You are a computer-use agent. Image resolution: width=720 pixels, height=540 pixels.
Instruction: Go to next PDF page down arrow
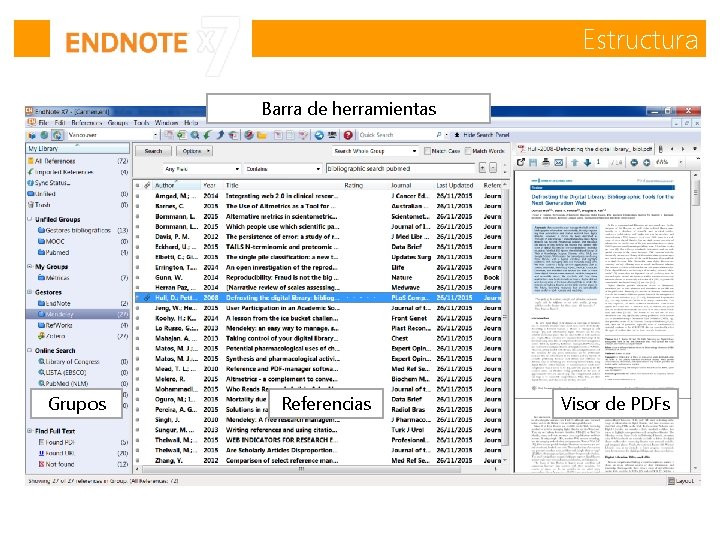click(587, 162)
